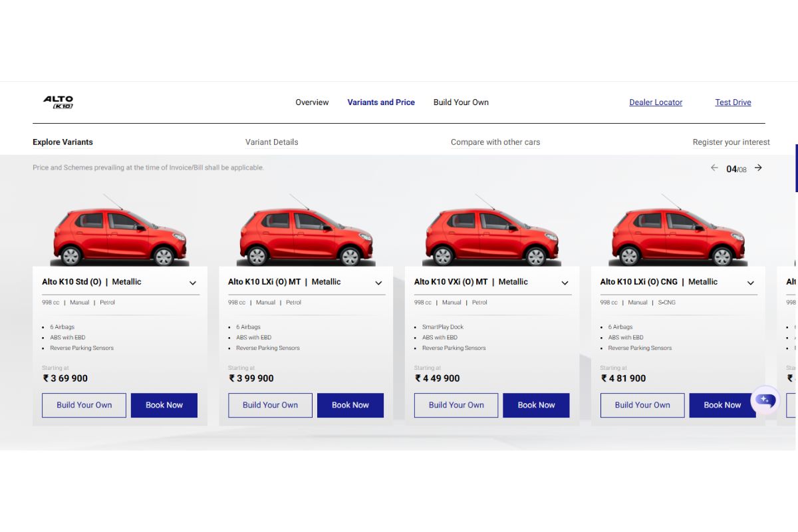
Task: Click the price and schemes disclaimer text
Action: pos(148,168)
